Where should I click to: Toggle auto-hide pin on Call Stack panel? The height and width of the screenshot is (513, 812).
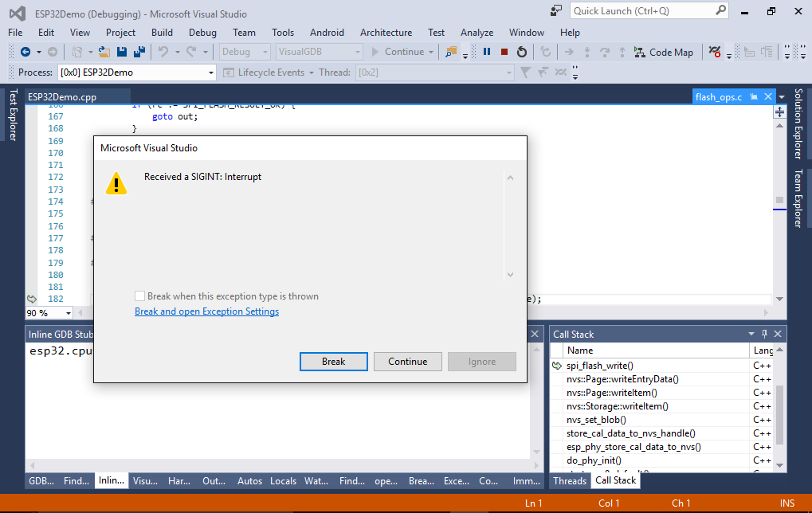[x=764, y=334]
